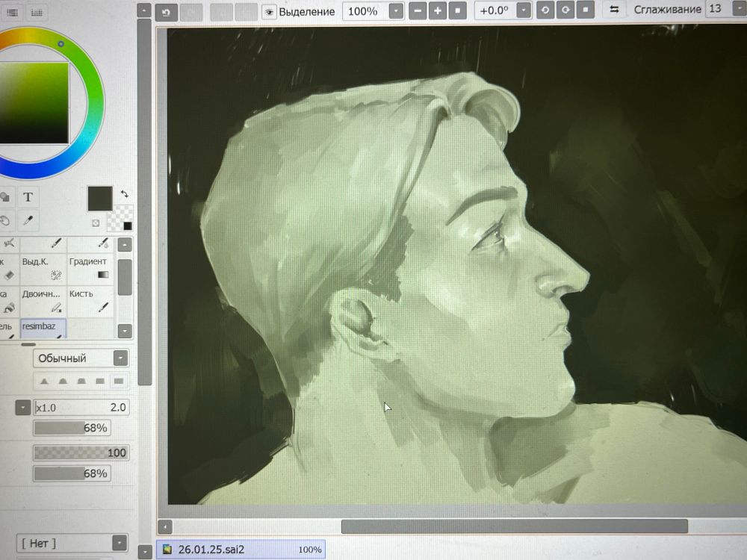This screenshot has height=560, width=747.
Task: Click the zoom field showing 100%
Action: tap(366, 11)
